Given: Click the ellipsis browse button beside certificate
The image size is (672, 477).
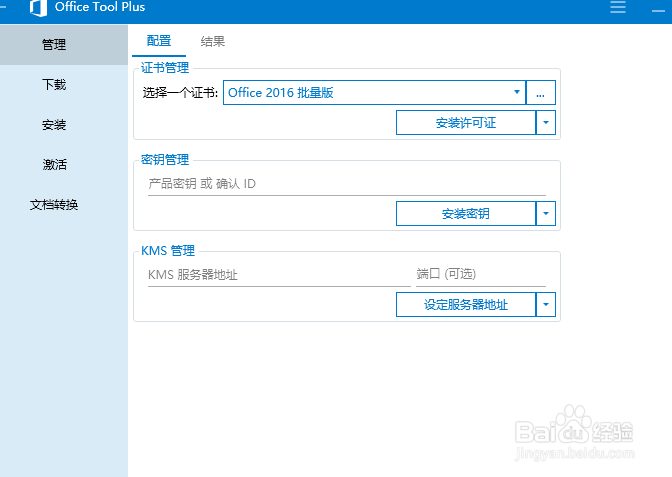Looking at the screenshot, I should [x=540, y=93].
